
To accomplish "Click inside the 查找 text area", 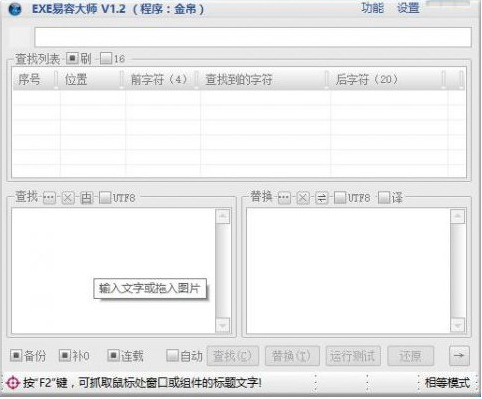I will point(113,271).
